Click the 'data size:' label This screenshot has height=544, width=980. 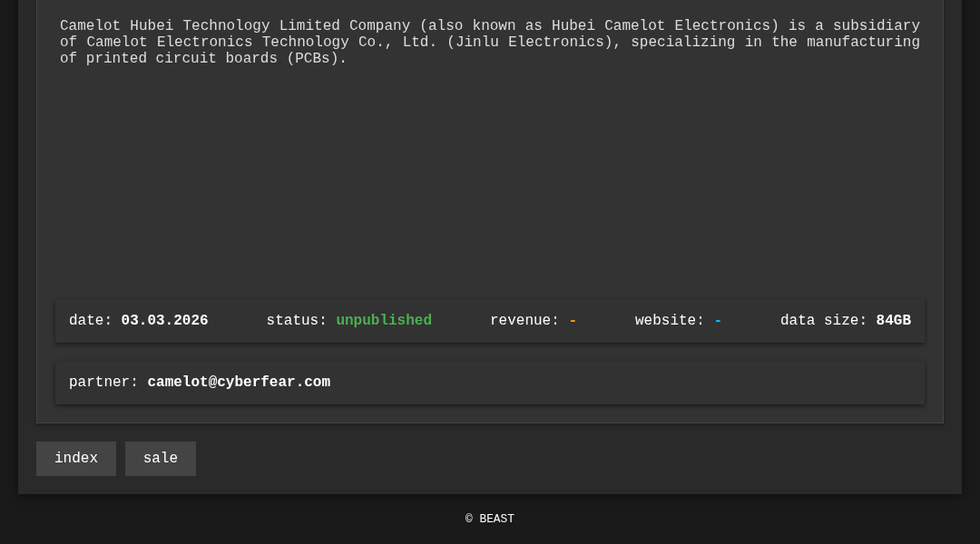tap(824, 320)
